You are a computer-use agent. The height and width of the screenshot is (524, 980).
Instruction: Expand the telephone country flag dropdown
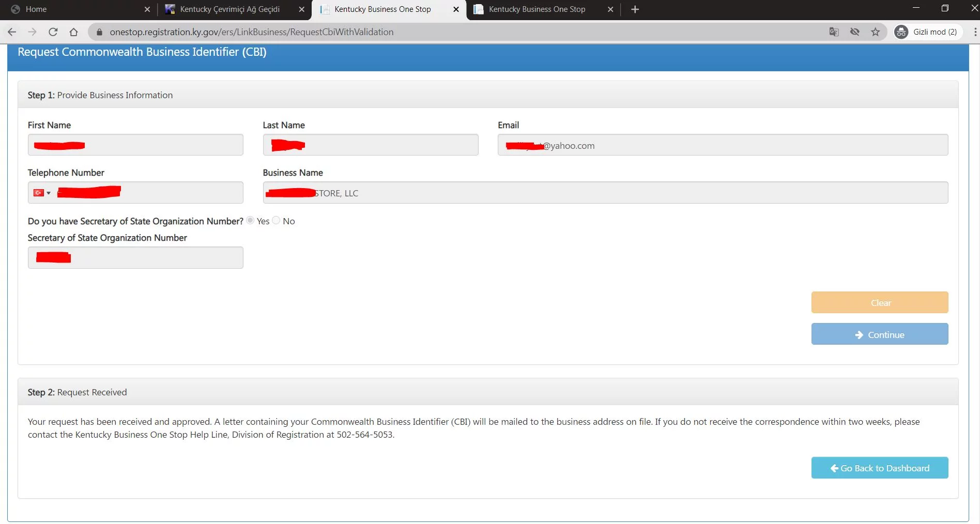(x=42, y=193)
